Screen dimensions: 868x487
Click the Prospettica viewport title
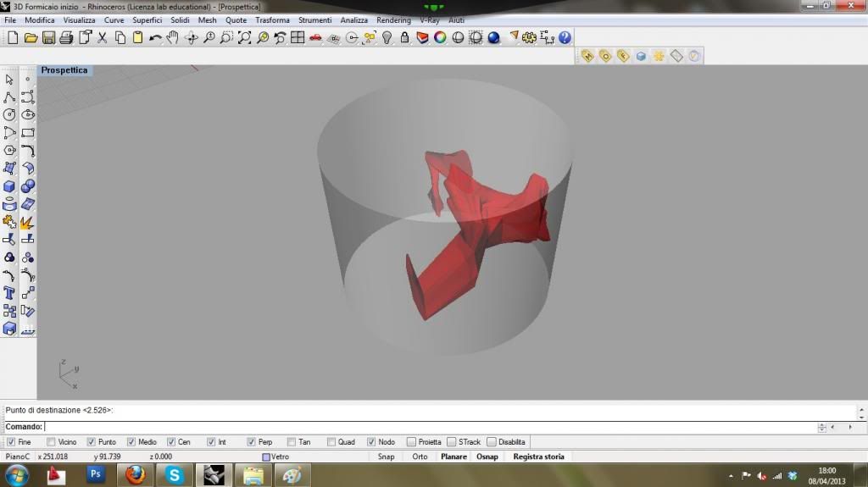(x=64, y=70)
